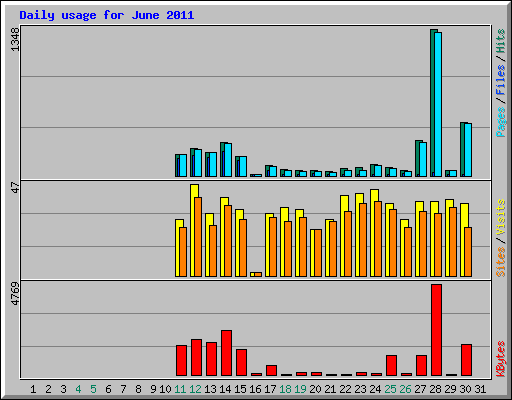Click the 1348 axis value label
The height and width of the screenshot is (400, 512).
[15, 39]
